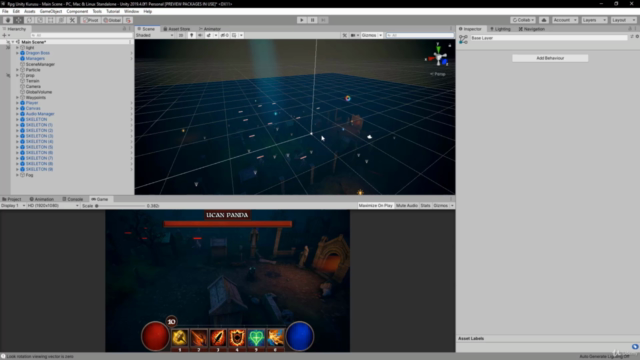The width and height of the screenshot is (640, 360).
Task: Open the Shaded draw mode dropdown
Action: click(x=154, y=36)
